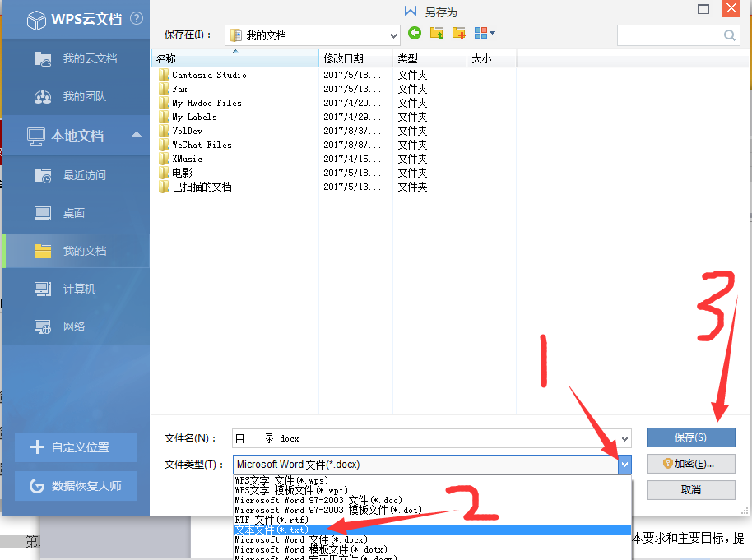The height and width of the screenshot is (560, 752).
Task: Click the 数据恢复大师 button
Action: pos(76,486)
